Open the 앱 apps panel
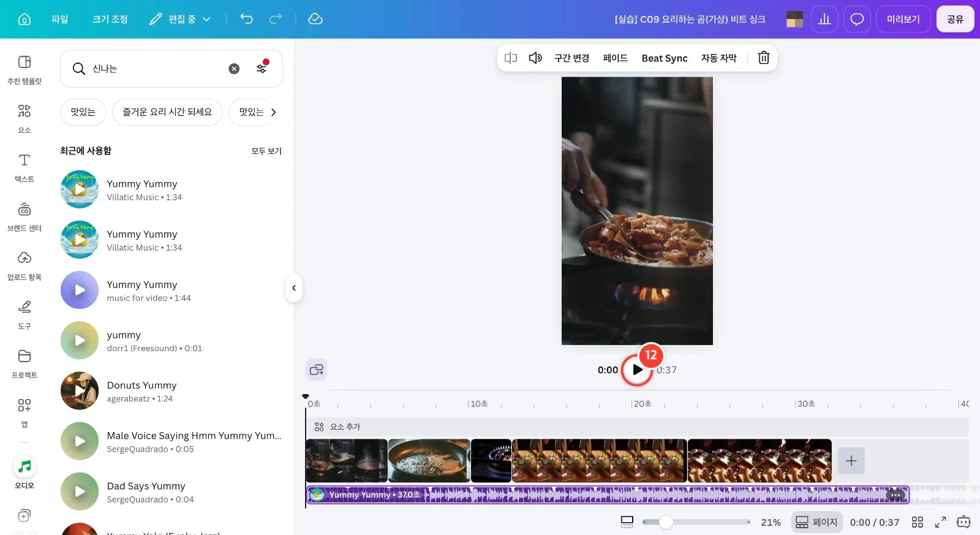Image resolution: width=980 pixels, height=535 pixels. coord(24,412)
